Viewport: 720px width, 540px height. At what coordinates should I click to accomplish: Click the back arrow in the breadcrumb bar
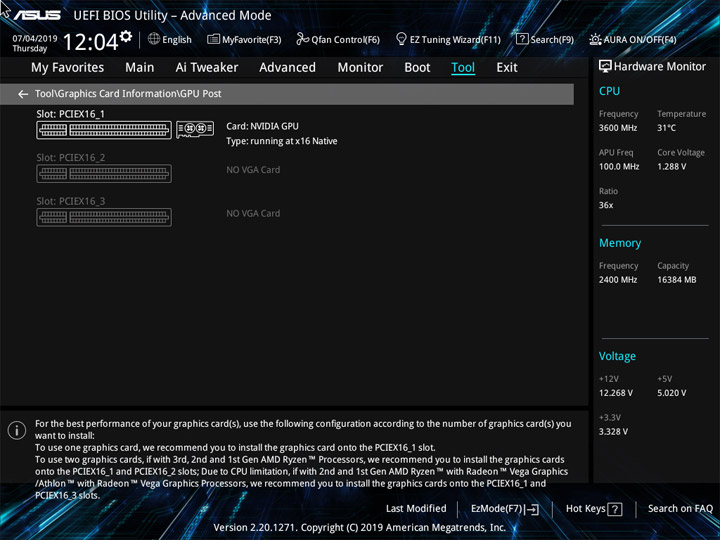point(22,94)
